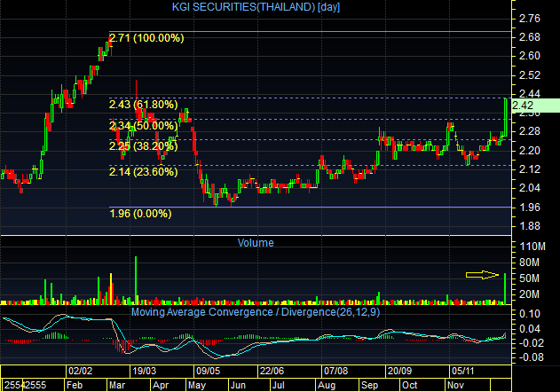The image size is (560, 392).
Task: Click the 20M volume axis value
Action: [529, 294]
